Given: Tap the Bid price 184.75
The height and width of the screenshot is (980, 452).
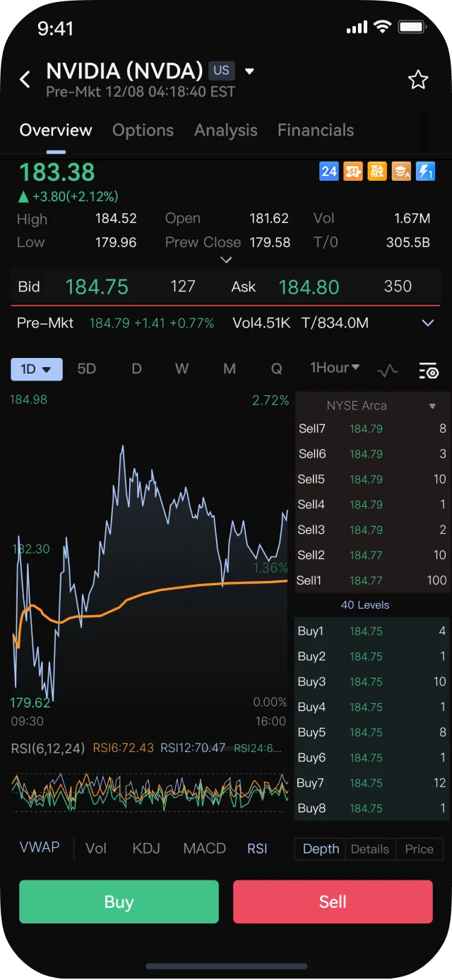Looking at the screenshot, I should coord(97,287).
